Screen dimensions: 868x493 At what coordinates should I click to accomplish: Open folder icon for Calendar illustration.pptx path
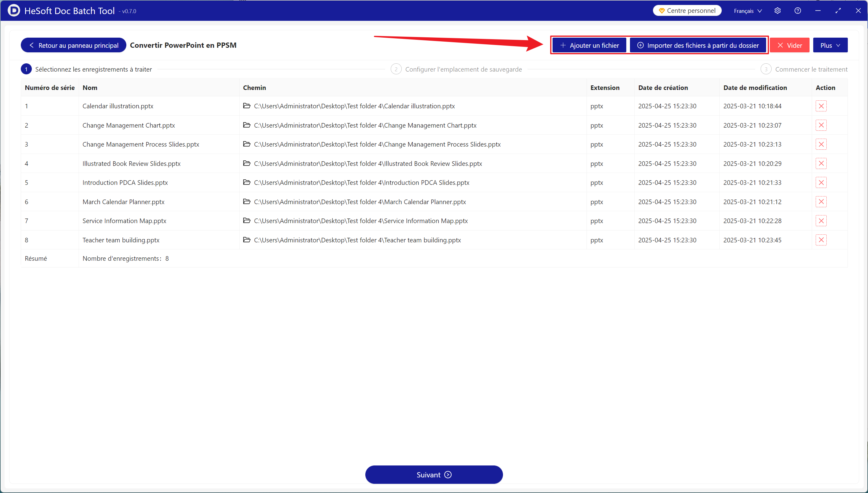point(247,106)
